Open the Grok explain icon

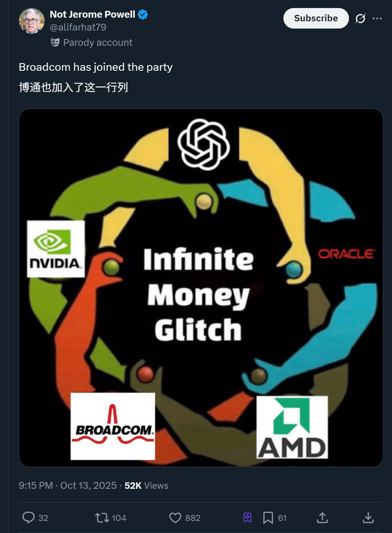[x=360, y=18]
